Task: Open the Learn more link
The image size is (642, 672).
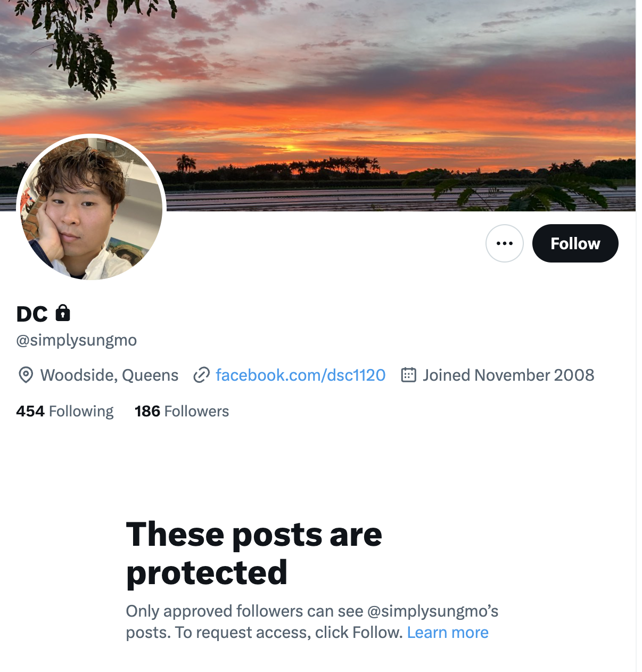Action: [448, 633]
